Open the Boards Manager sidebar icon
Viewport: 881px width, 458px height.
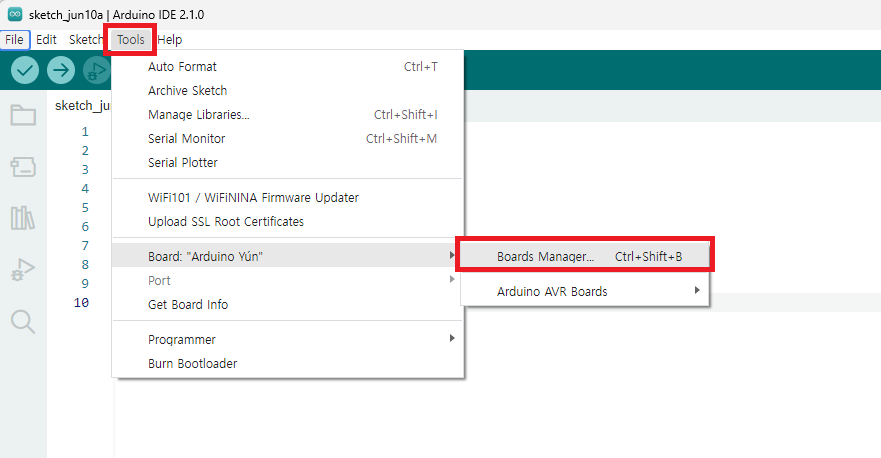coord(23,167)
